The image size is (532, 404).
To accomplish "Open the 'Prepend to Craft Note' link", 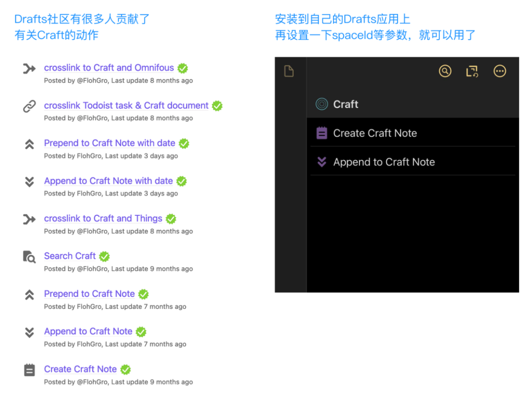I will point(90,294).
